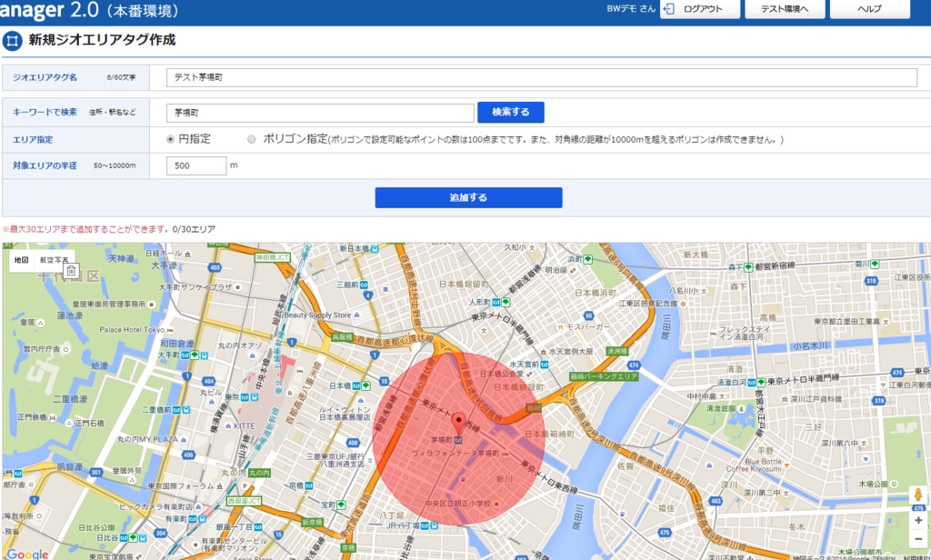
Task: Click the 大手町 station icon
Action: click(185, 355)
